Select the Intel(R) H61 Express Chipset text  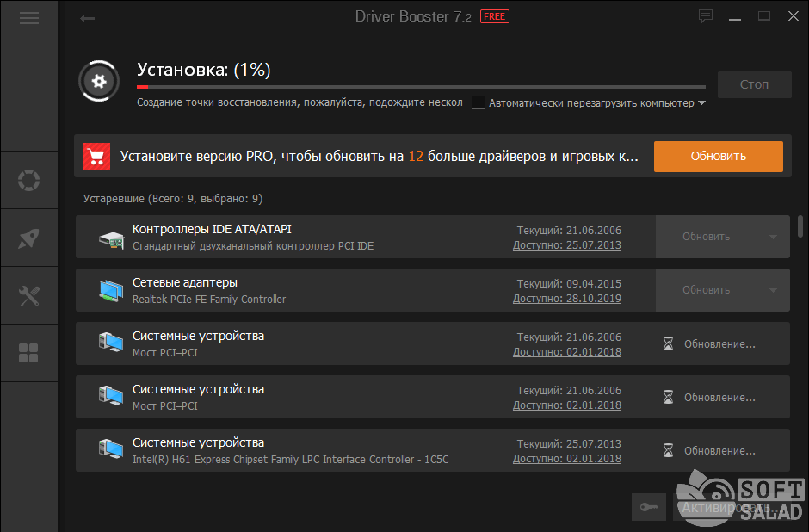click(x=291, y=459)
